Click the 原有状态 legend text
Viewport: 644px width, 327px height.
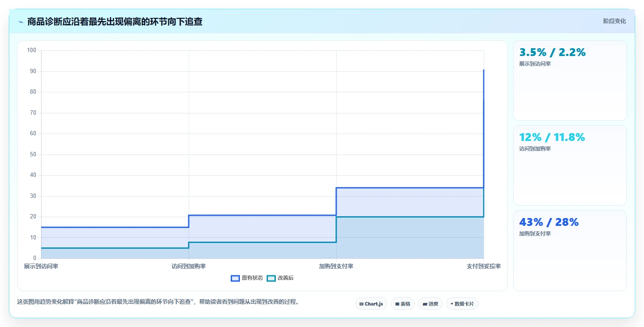coord(252,278)
